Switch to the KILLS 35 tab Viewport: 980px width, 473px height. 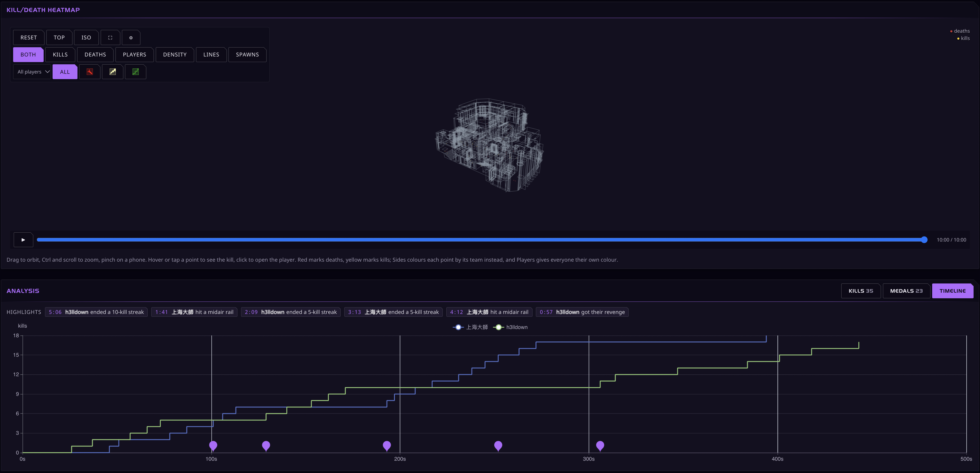861,291
